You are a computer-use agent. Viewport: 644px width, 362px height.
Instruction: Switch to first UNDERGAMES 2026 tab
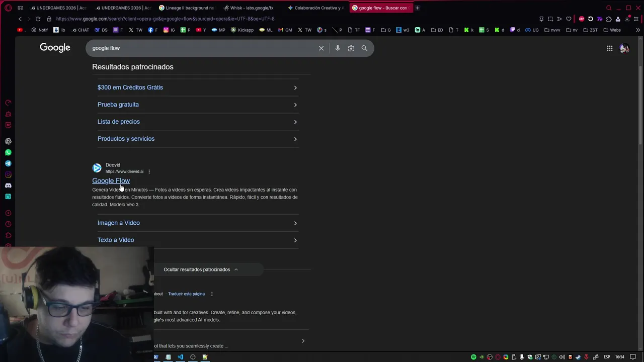click(58, 8)
